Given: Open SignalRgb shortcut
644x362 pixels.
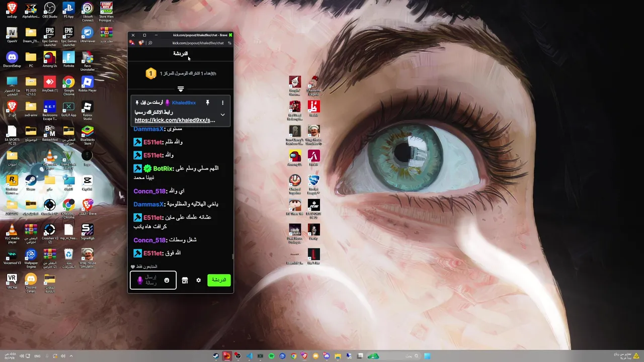Looking at the screenshot, I should point(88,232).
